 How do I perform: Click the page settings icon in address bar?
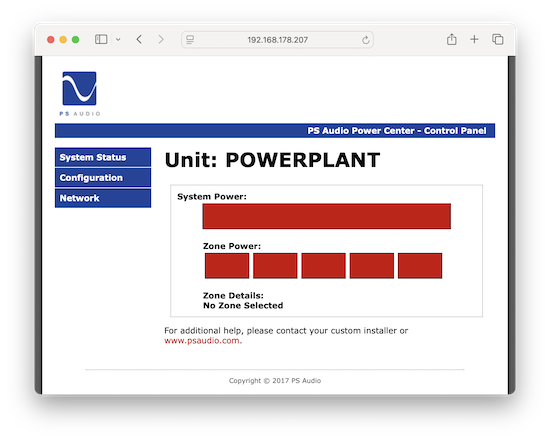pyautogui.click(x=190, y=40)
